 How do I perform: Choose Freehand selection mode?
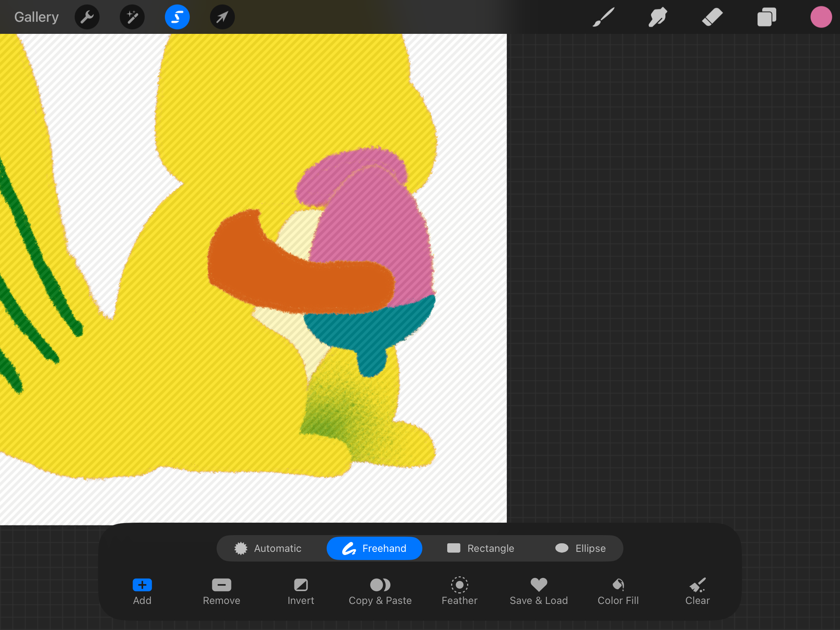(374, 548)
